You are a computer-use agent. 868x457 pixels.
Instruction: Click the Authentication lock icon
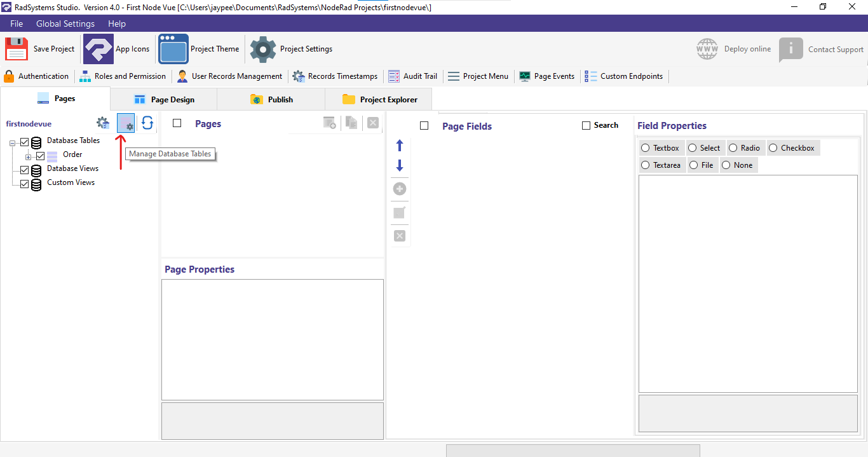[x=9, y=76]
